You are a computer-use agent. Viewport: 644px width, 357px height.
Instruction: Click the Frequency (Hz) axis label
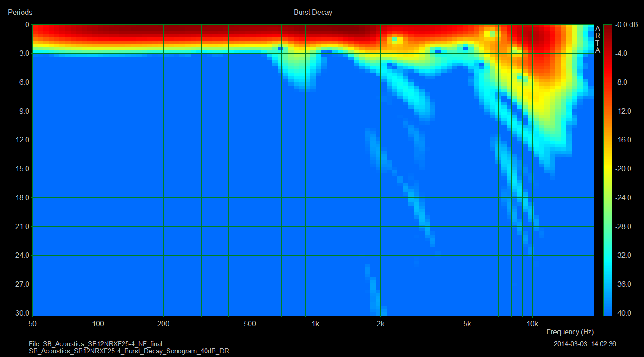pyautogui.click(x=570, y=332)
